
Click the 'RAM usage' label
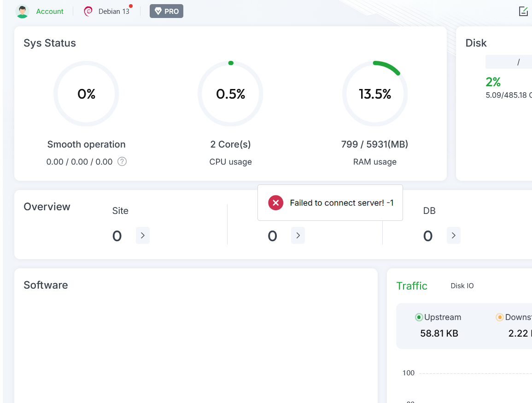pos(374,161)
